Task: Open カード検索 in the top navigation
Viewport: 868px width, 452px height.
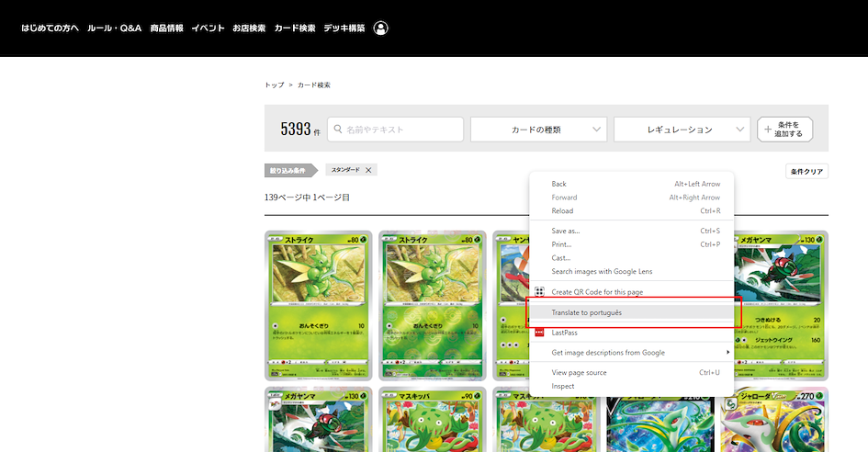Action: pyautogui.click(x=295, y=28)
